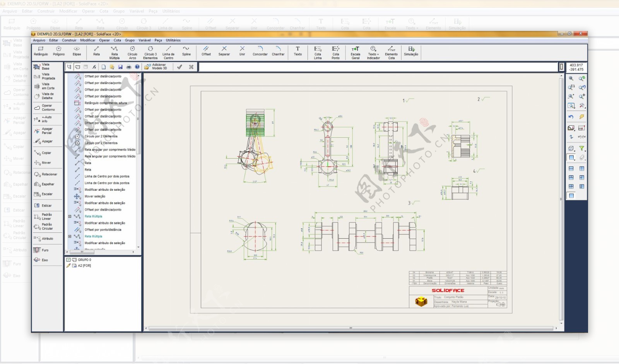Activate the Offset tool in toolbar

[x=206, y=51]
